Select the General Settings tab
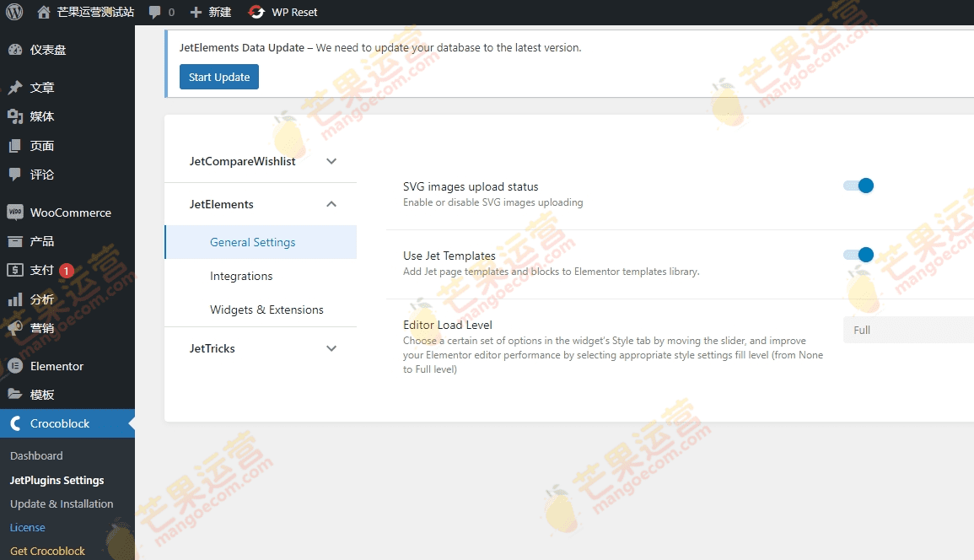974x560 pixels. [x=261, y=242]
